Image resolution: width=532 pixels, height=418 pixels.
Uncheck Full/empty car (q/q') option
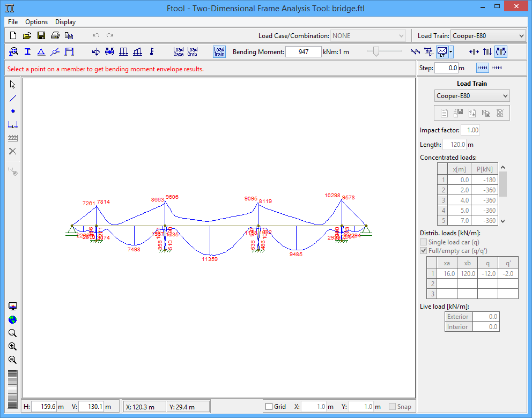tap(424, 251)
